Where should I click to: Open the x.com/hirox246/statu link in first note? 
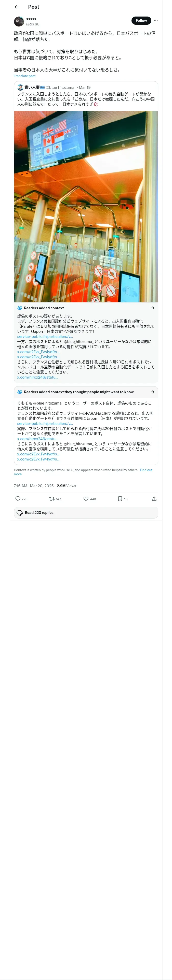tap(37, 377)
